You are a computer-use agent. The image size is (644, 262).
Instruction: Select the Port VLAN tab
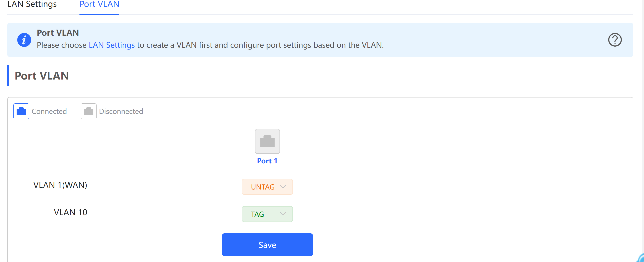point(99,4)
